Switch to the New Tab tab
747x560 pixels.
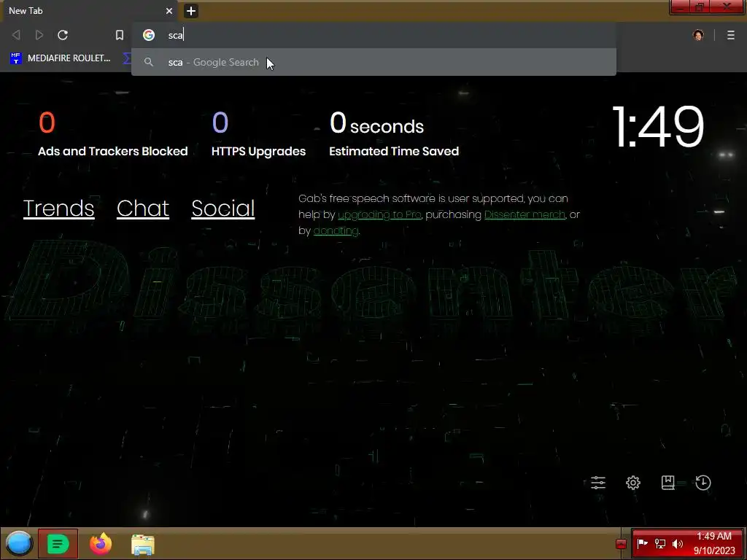point(88,10)
